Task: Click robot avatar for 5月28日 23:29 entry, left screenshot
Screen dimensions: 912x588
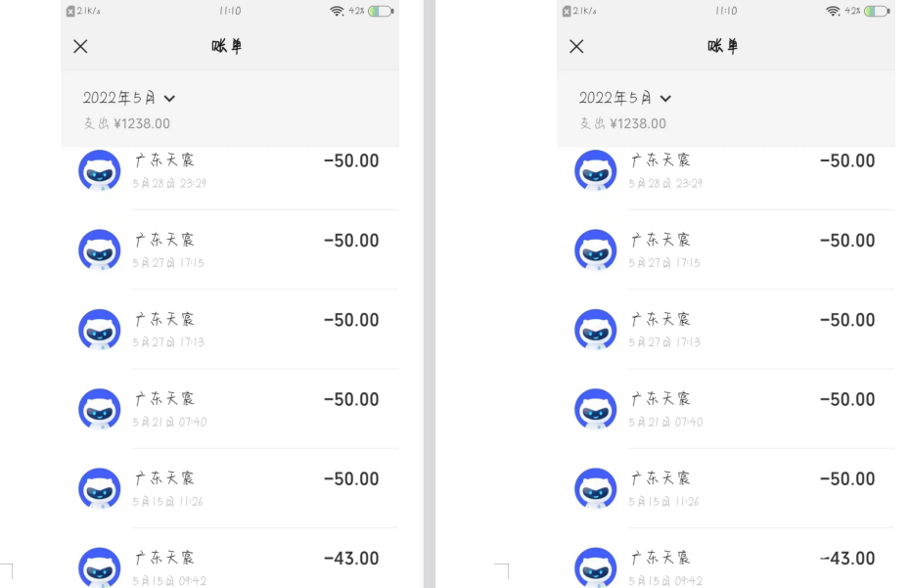Action: click(x=99, y=170)
